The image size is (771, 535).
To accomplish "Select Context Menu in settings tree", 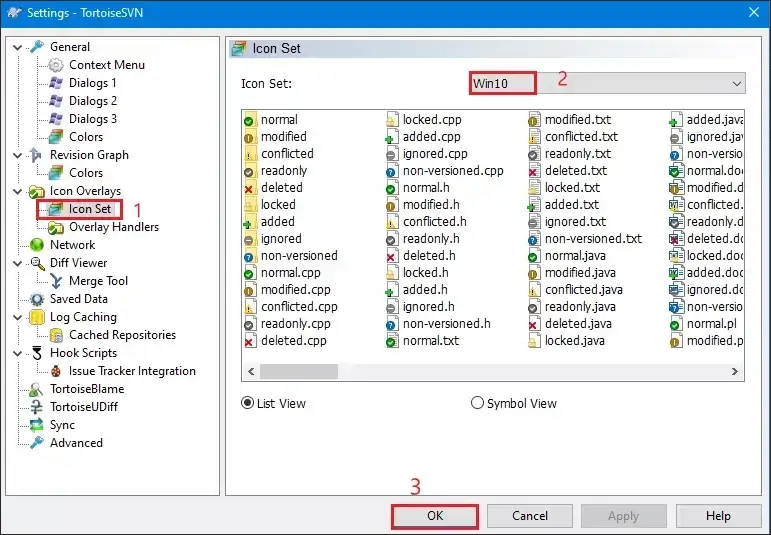I will (x=107, y=65).
